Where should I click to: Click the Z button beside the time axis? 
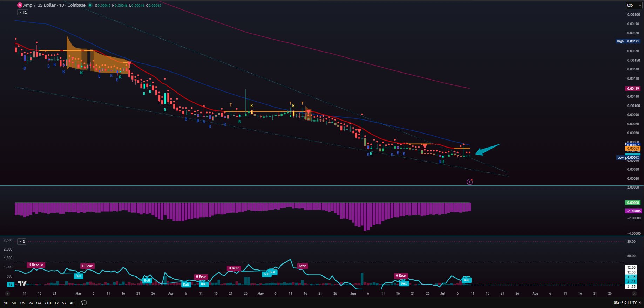click(7, 294)
